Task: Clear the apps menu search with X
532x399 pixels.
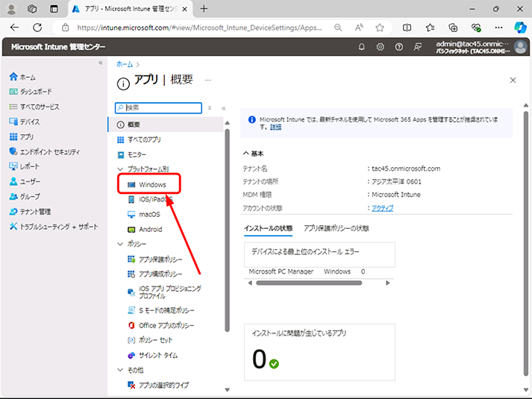Action: (210, 108)
